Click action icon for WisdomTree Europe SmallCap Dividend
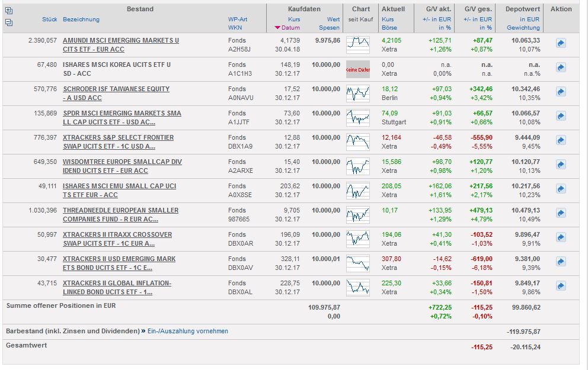Viewport: 588px width, 370px height. pos(561,165)
